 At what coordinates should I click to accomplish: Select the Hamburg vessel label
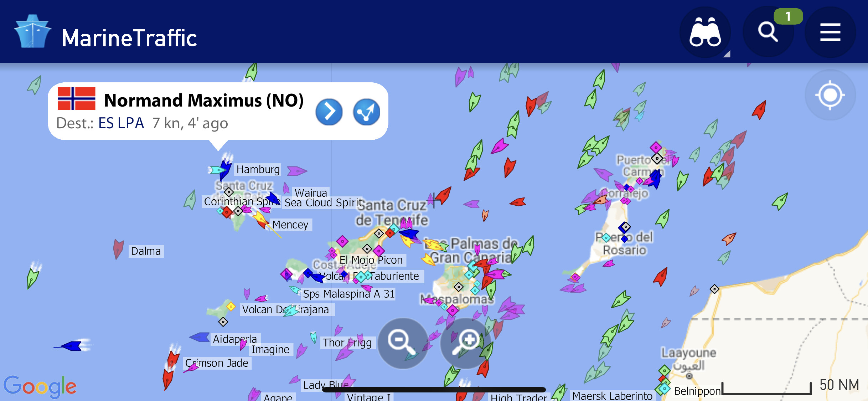pyautogui.click(x=258, y=169)
